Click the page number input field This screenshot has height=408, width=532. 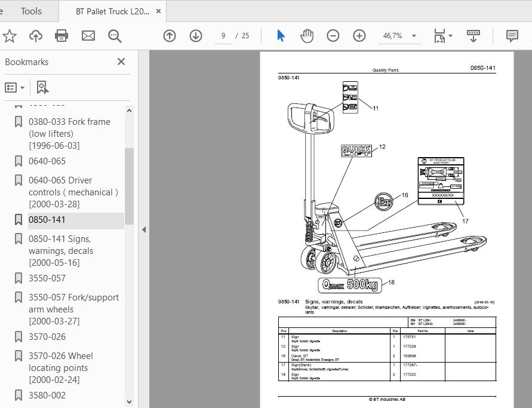coord(223,36)
